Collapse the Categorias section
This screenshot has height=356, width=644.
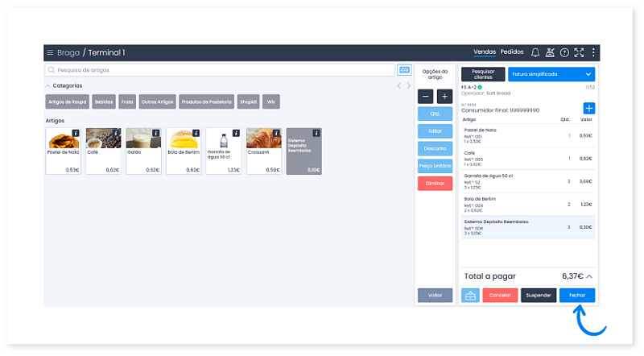pyautogui.click(x=47, y=85)
